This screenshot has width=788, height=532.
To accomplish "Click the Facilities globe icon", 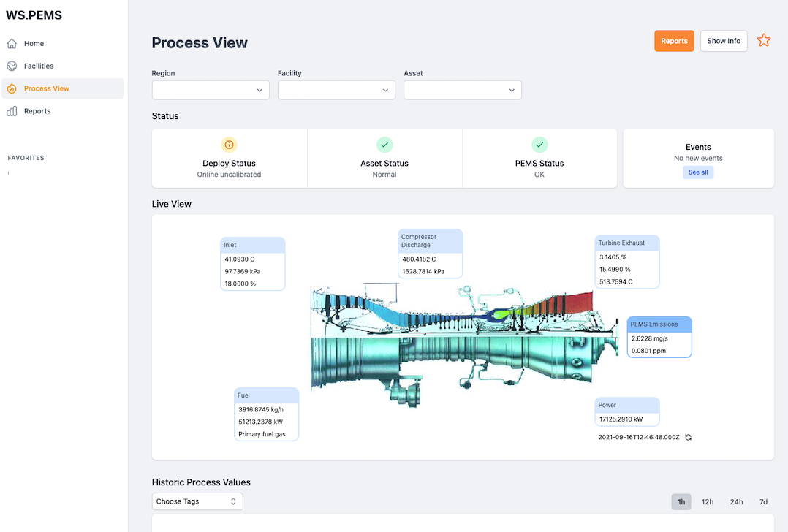I will 12,66.
